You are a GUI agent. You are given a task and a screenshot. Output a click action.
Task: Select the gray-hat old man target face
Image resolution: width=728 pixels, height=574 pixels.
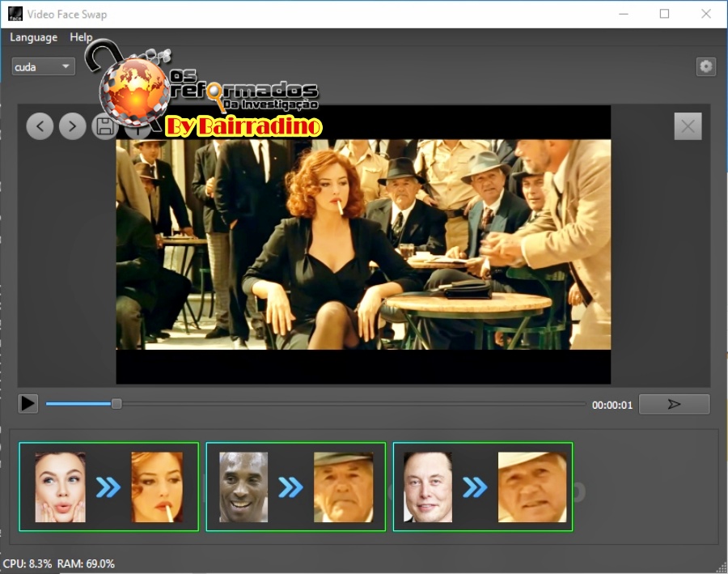pyautogui.click(x=344, y=487)
